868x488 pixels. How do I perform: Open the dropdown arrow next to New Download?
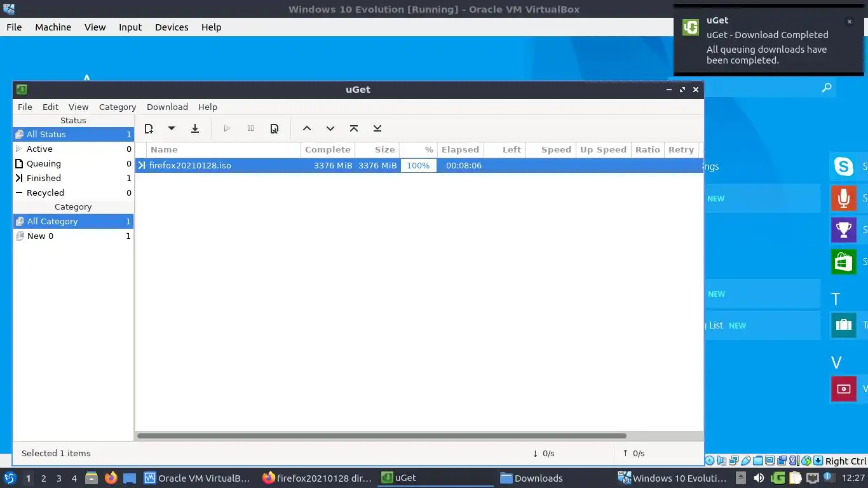[172, 128]
